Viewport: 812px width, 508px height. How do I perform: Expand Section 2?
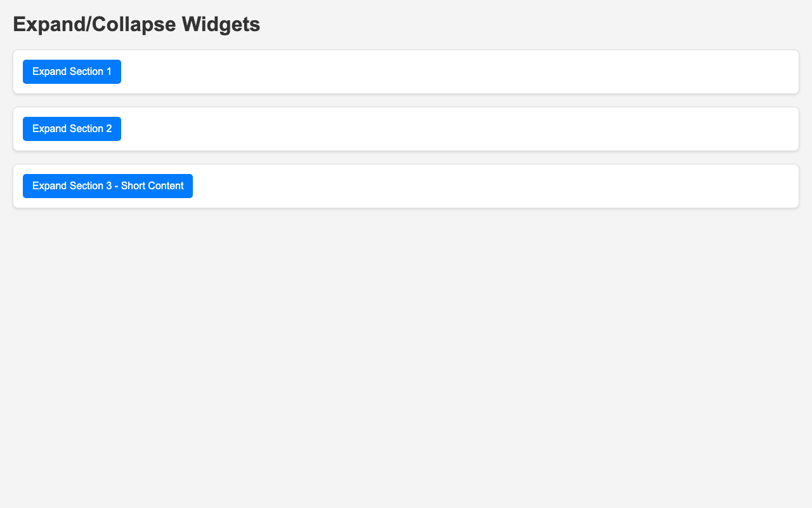point(72,129)
